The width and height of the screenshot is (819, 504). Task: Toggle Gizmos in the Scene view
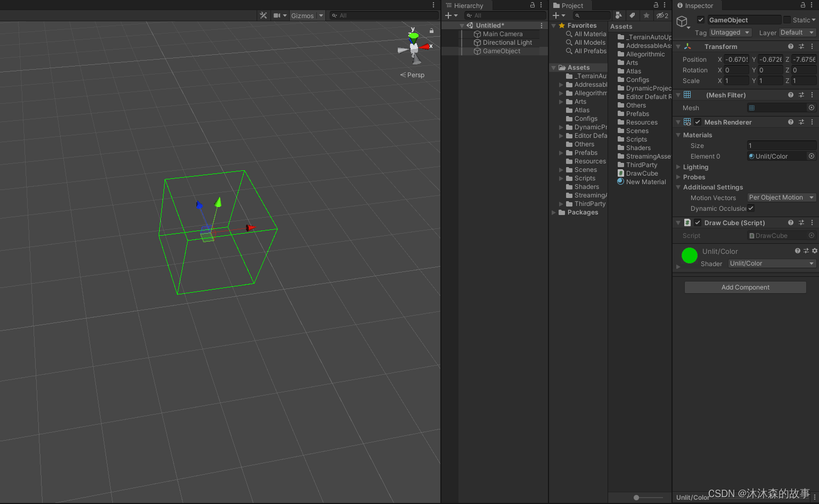click(302, 15)
